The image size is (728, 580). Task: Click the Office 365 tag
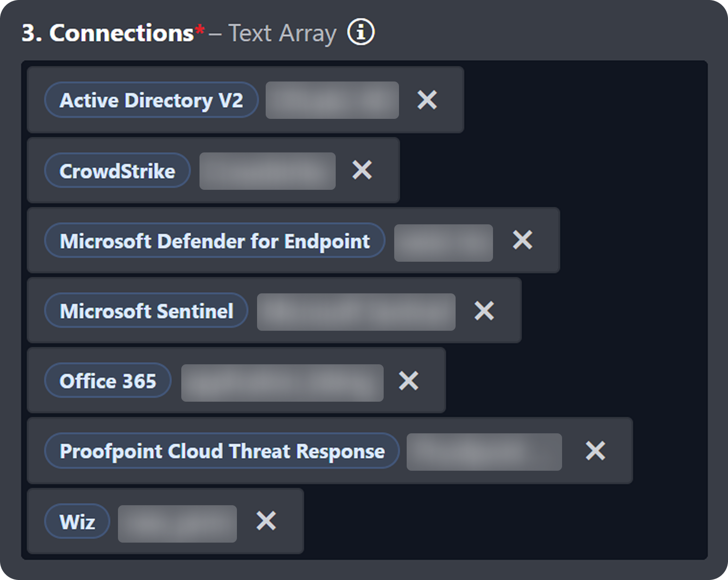108,381
